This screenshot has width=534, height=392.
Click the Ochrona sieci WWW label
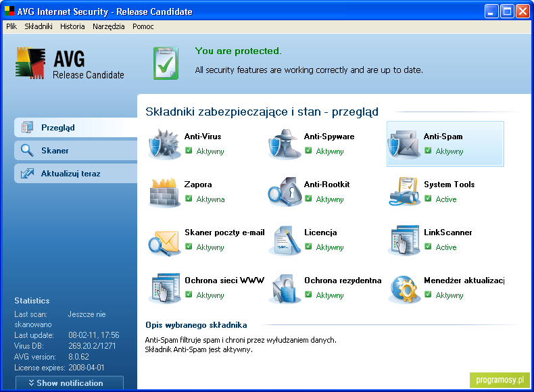[x=224, y=280]
